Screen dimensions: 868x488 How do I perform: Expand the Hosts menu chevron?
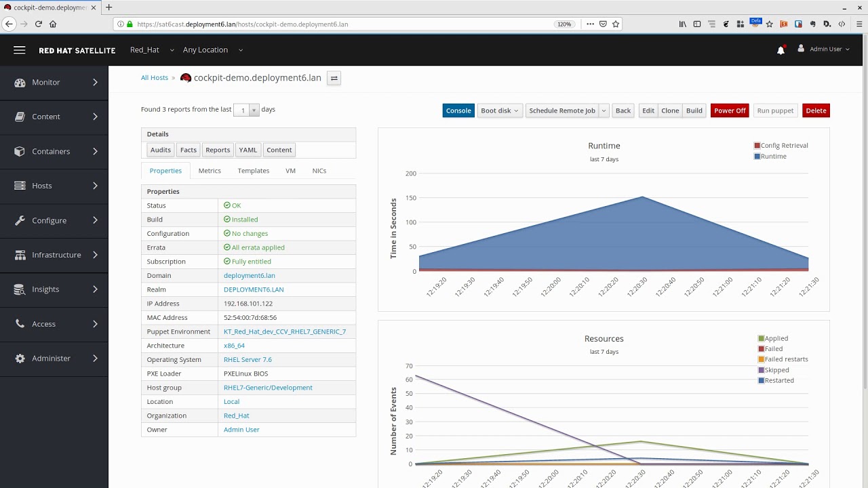point(95,186)
